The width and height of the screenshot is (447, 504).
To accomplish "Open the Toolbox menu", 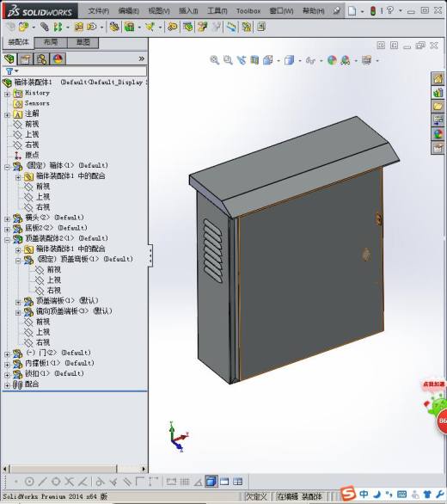I will click(248, 11).
